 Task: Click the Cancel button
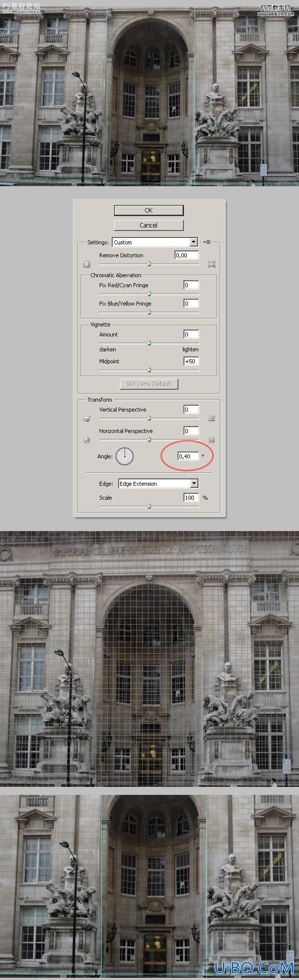149,225
